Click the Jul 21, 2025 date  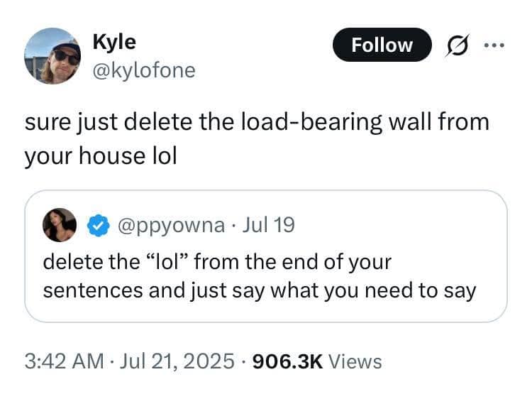point(178,361)
